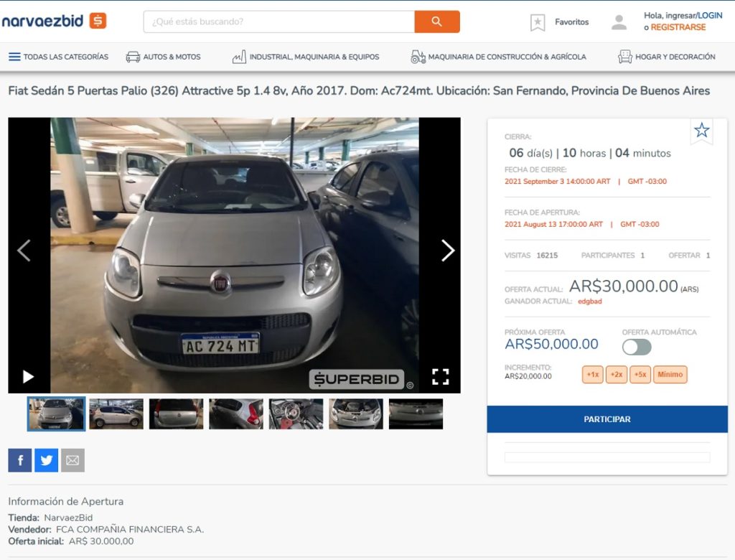Viewport: 735px width, 560px height.
Task: Expand photo to fullscreen with corner icon
Action: pos(441,375)
